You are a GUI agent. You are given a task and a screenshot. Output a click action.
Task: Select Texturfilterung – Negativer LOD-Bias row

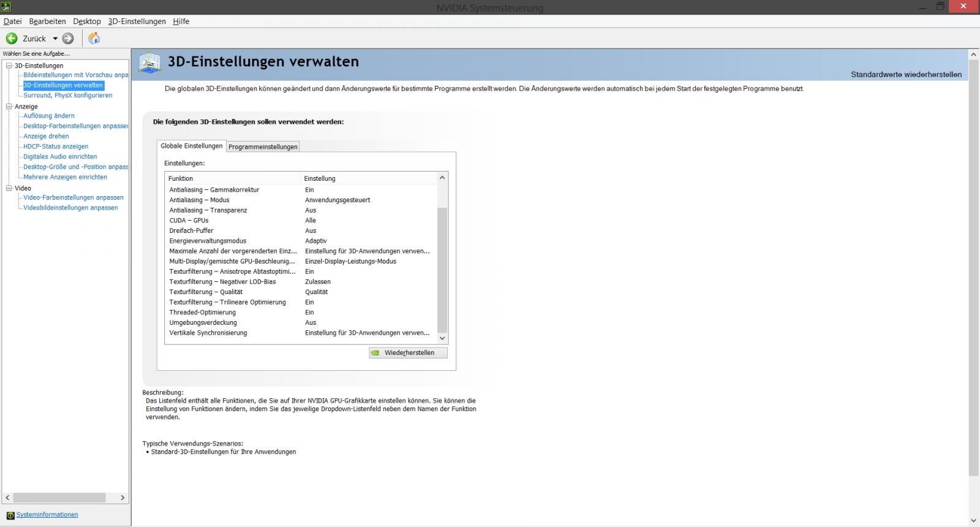[x=301, y=282]
